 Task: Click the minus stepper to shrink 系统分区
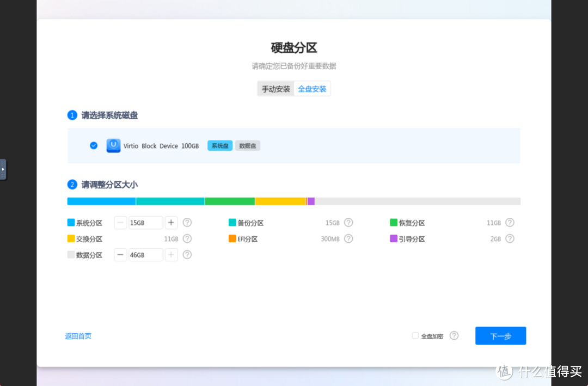tap(120, 222)
